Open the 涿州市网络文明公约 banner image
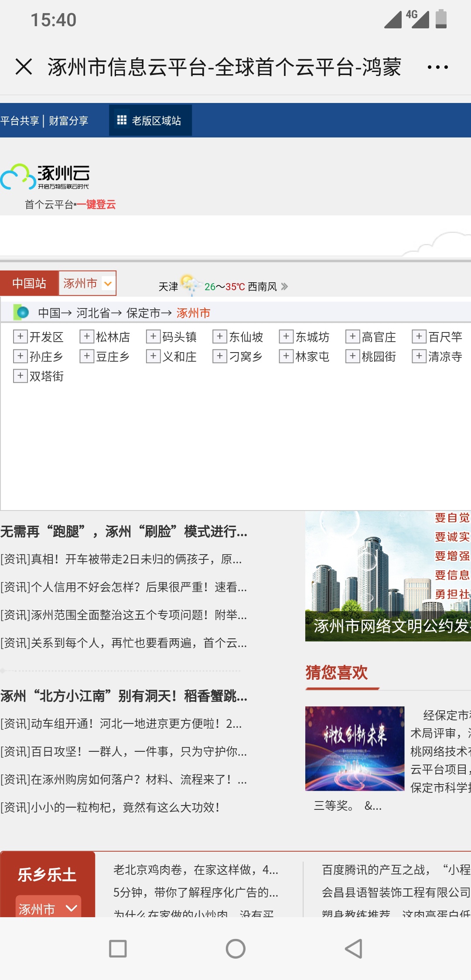Viewport: 471px width, 980px height. (388, 576)
